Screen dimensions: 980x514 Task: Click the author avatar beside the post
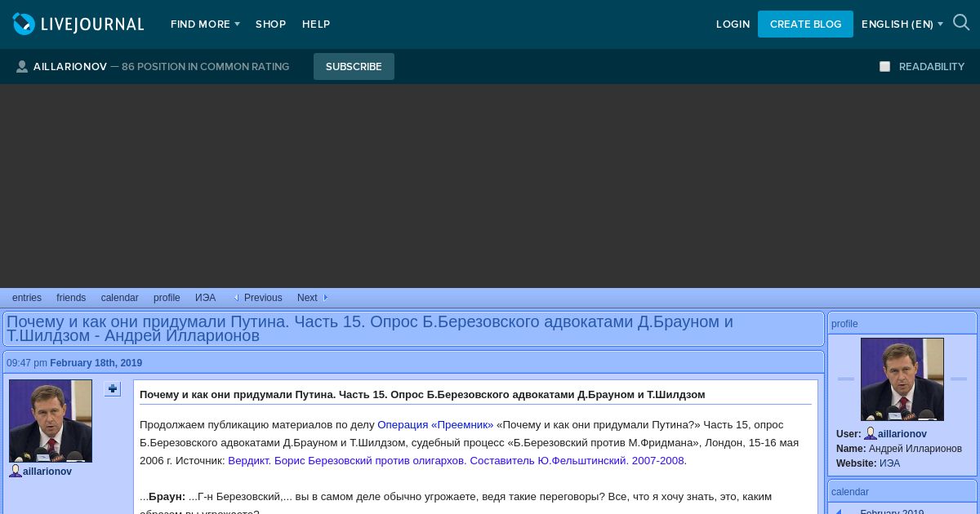(x=51, y=421)
